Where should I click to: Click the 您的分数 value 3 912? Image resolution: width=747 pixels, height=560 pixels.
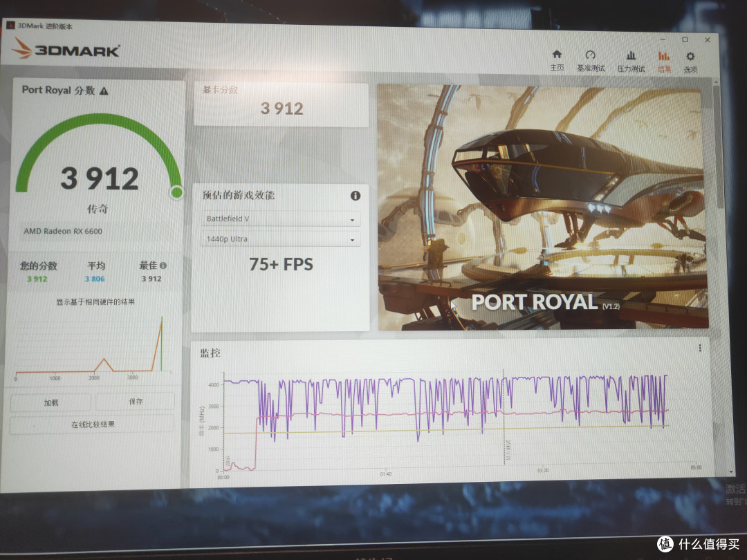(37, 279)
